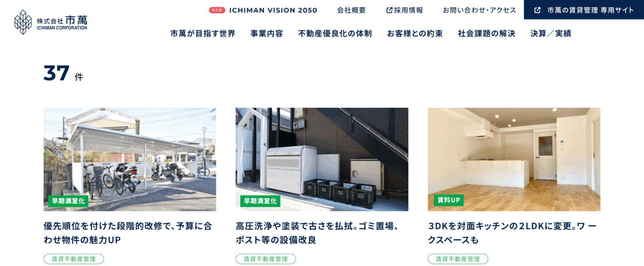
Task: Open the garbage area and staircase photo
Action: [x=322, y=159]
